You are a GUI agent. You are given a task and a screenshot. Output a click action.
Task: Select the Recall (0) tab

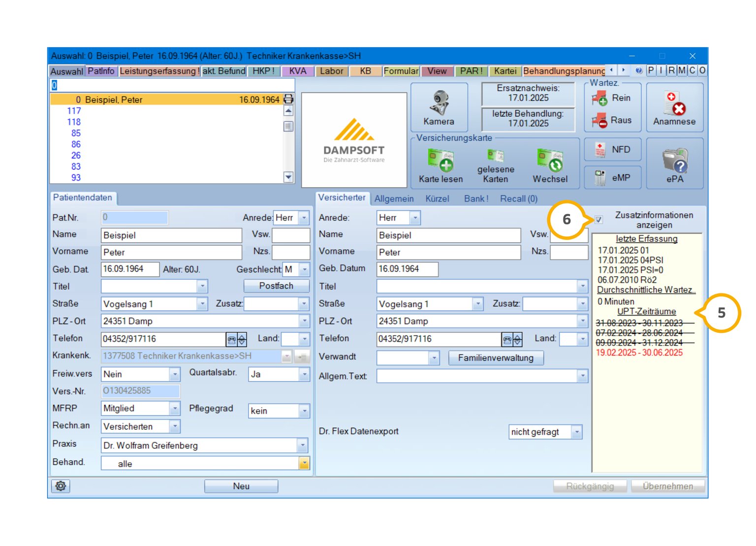pos(519,199)
